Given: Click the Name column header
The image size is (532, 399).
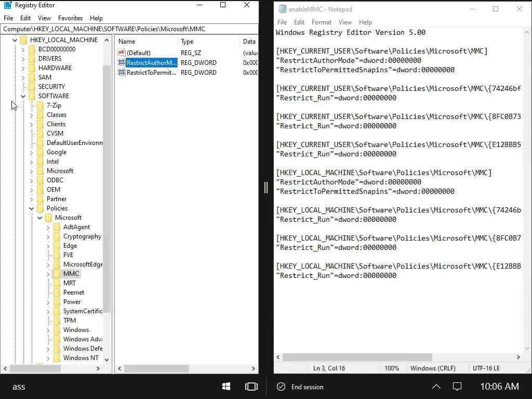Looking at the screenshot, I should tap(146, 42).
